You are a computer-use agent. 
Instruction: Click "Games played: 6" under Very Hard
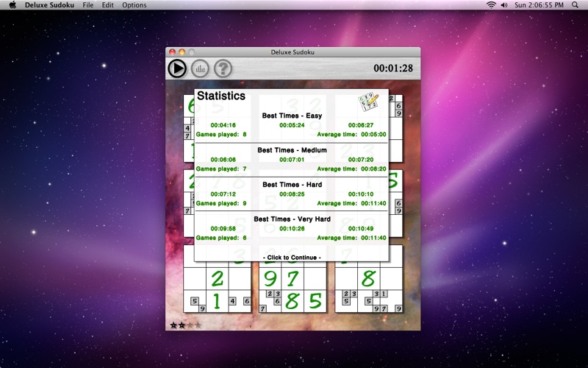(x=221, y=238)
